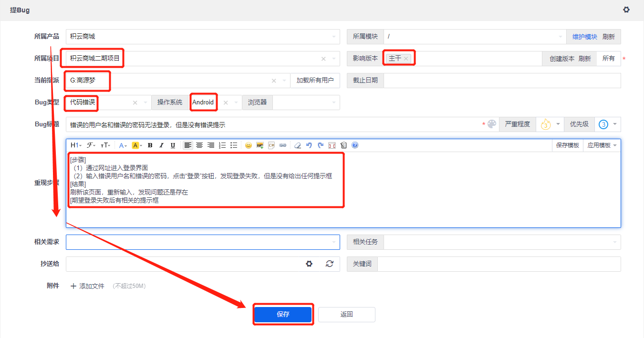Image resolution: width=644 pixels, height=338 pixels.
Task: Open settings via the top-right gear icon
Action: 626,10
